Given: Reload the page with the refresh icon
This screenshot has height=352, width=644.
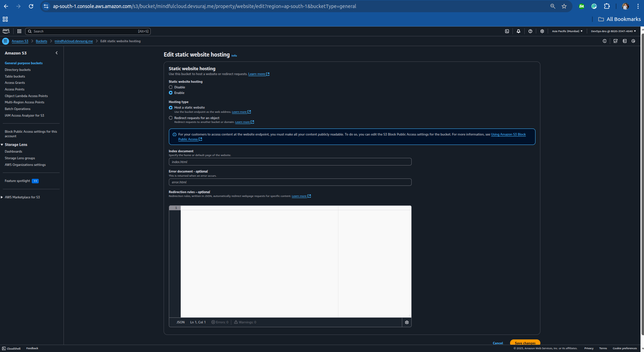Looking at the screenshot, I should (x=31, y=6).
